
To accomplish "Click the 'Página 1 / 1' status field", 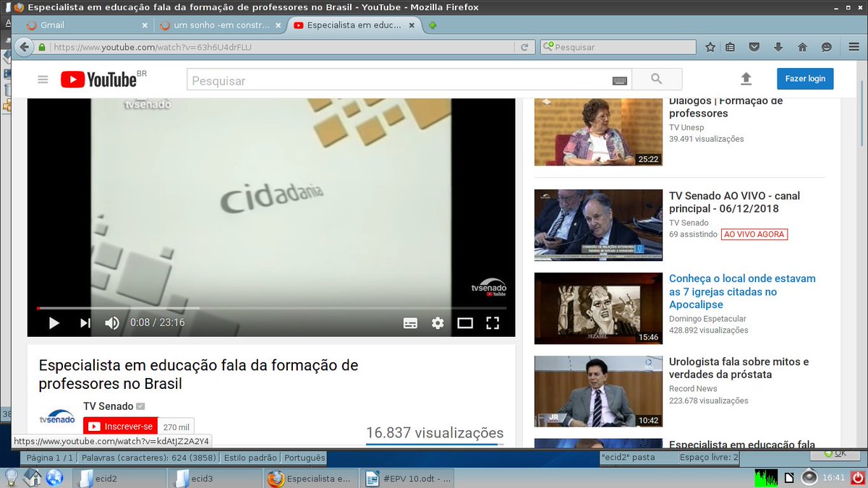I will coord(49,458).
